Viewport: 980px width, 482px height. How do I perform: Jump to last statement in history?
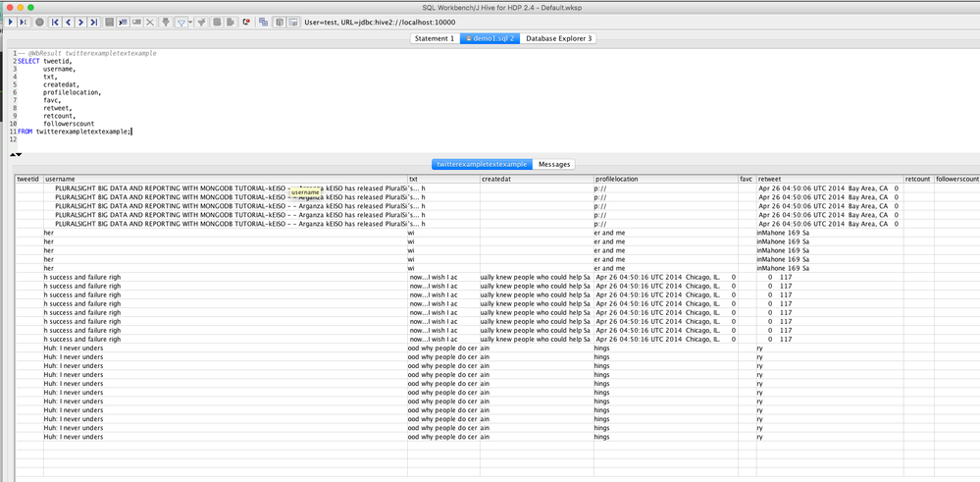pyautogui.click(x=94, y=22)
